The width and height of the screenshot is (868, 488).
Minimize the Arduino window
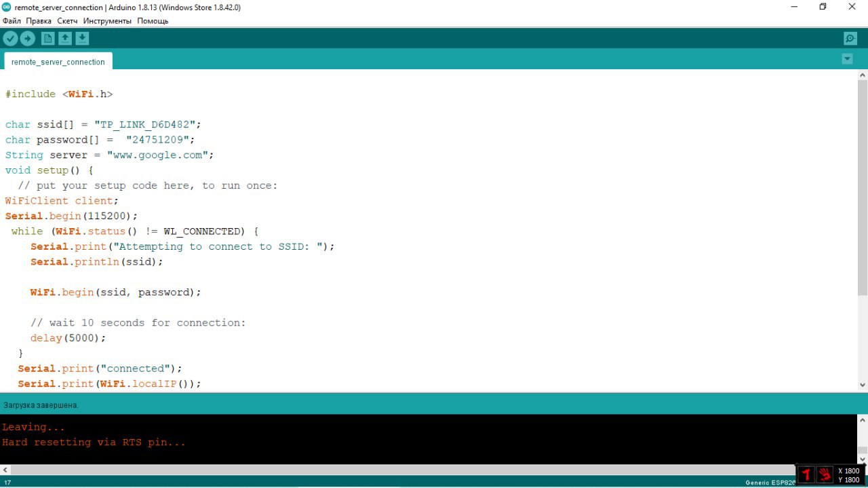794,7
